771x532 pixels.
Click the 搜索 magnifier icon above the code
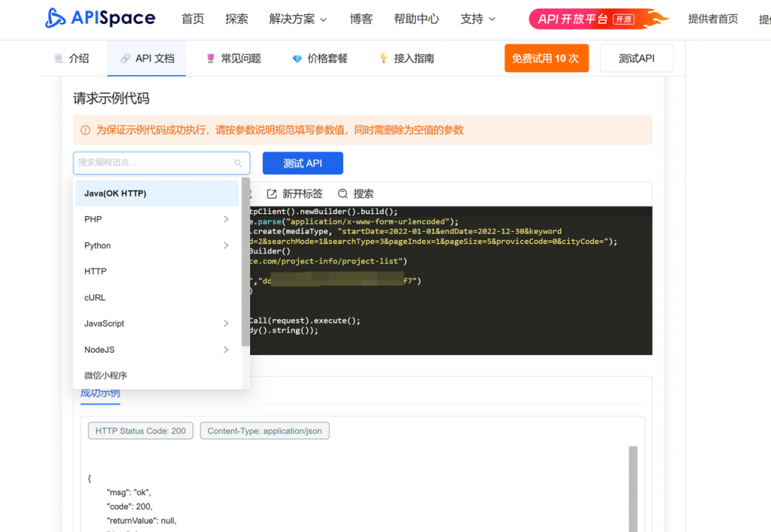[343, 193]
